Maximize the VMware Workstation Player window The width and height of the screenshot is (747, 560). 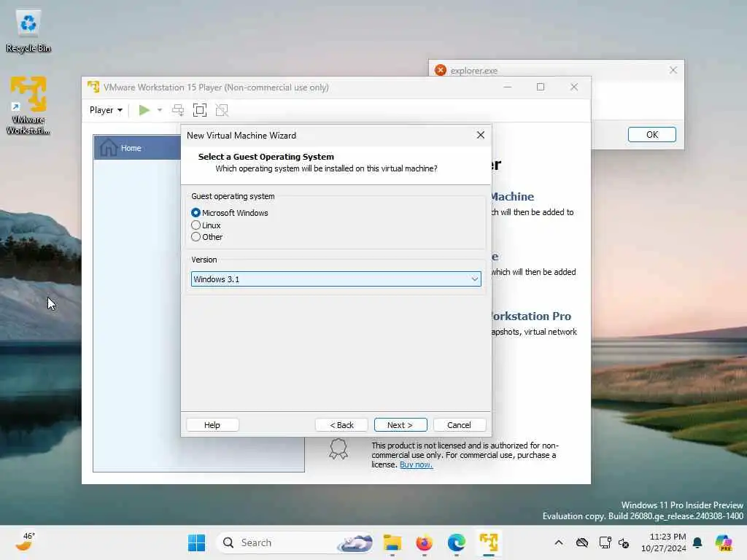coord(541,87)
